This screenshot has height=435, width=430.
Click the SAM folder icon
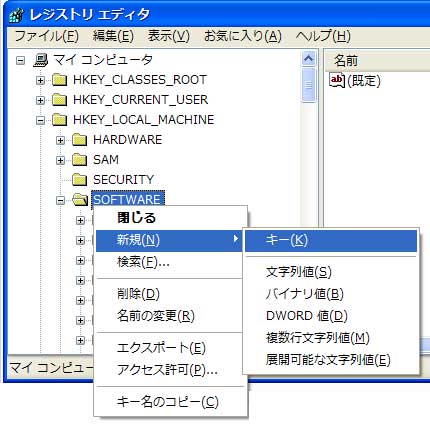tap(80, 160)
